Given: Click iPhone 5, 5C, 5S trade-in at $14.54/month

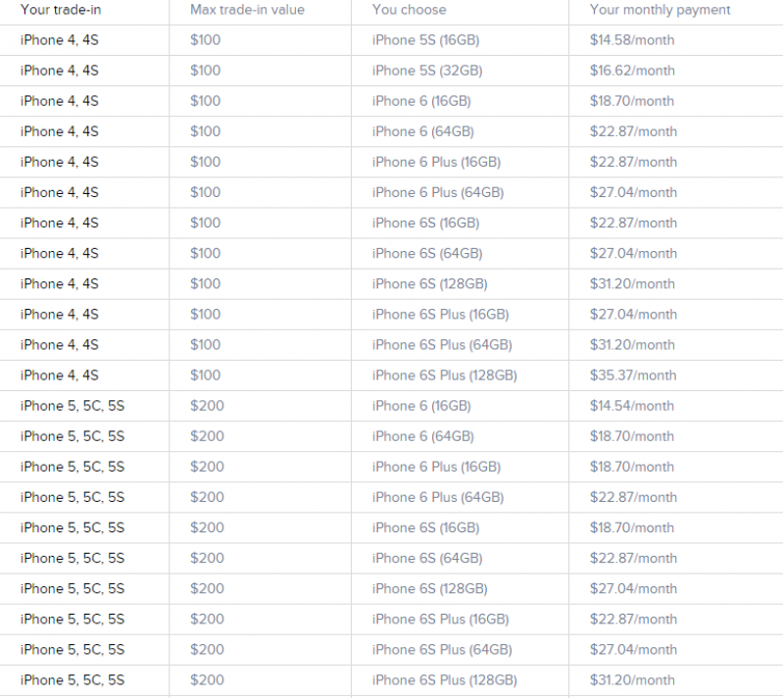Looking at the screenshot, I should (73, 406).
